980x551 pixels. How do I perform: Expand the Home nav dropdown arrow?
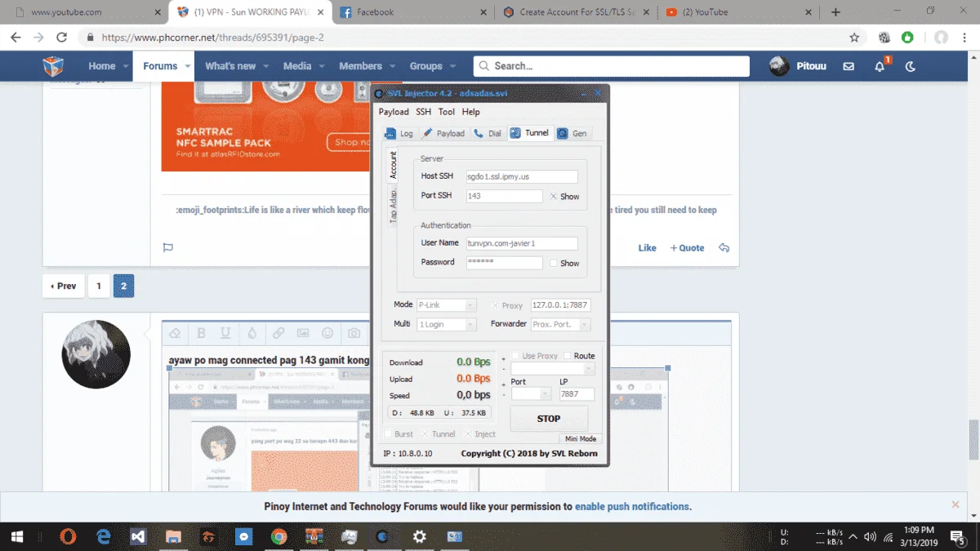click(127, 66)
